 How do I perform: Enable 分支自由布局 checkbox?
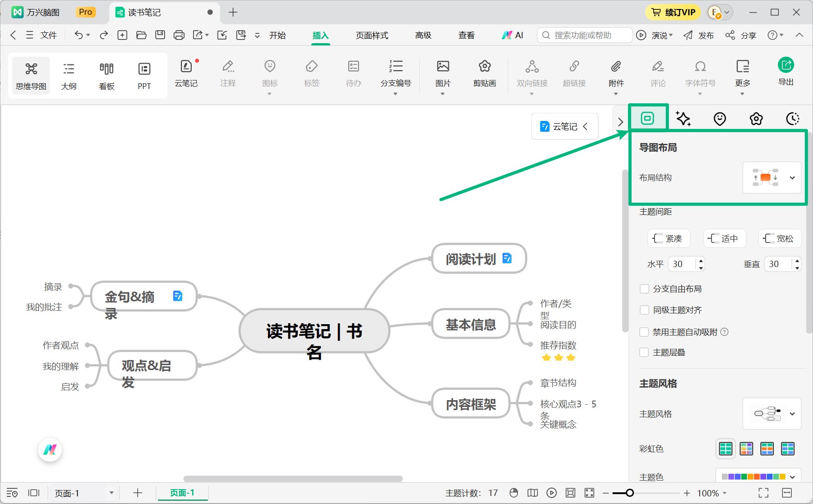coord(644,289)
